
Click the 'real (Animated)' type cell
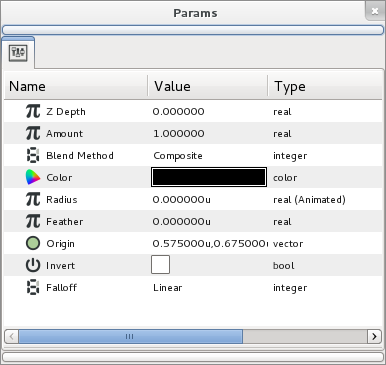click(309, 200)
